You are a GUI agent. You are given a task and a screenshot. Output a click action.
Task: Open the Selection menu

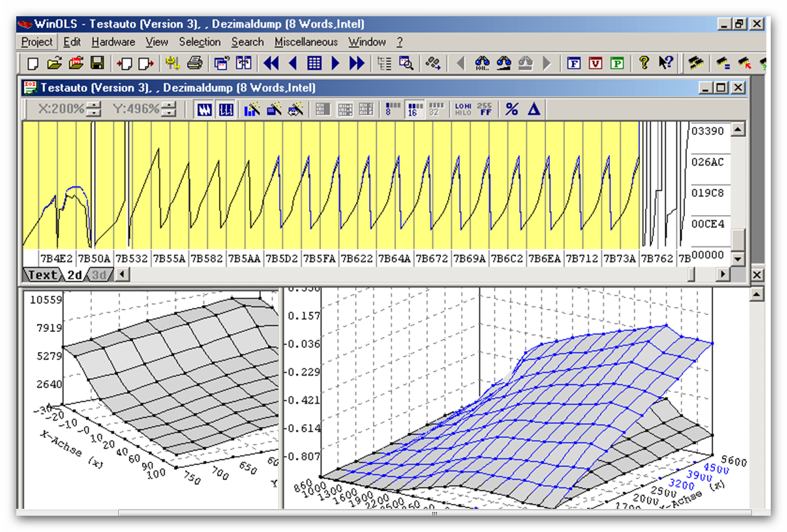pyautogui.click(x=200, y=42)
